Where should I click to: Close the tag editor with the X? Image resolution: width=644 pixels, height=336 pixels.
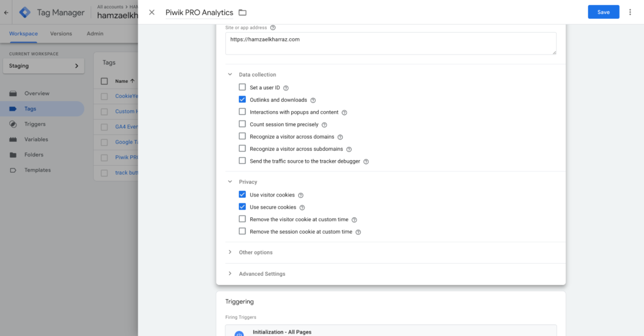point(152,13)
